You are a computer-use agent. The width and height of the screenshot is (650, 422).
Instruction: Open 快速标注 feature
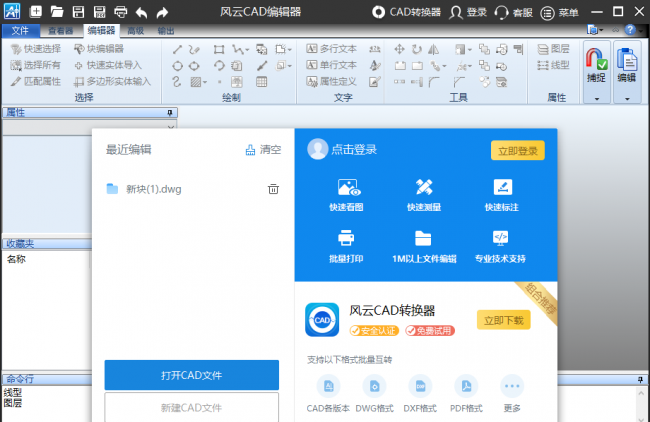pyautogui.click(x=502, y=195)
